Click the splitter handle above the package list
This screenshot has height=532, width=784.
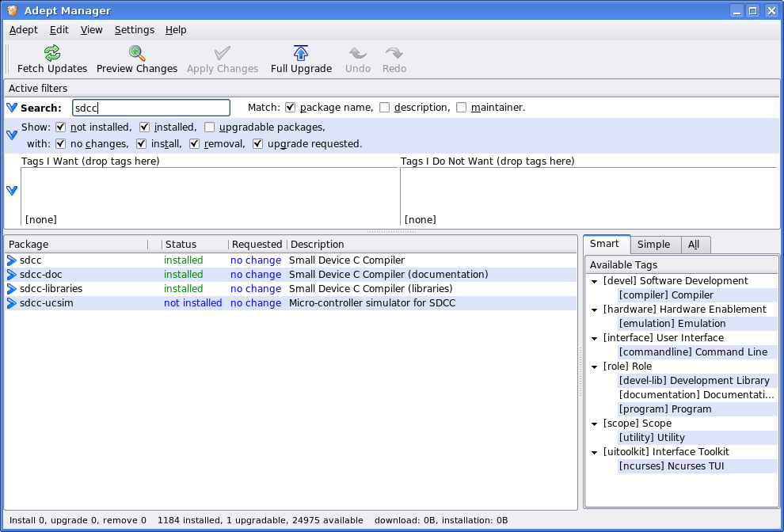[x=392, y=232]
